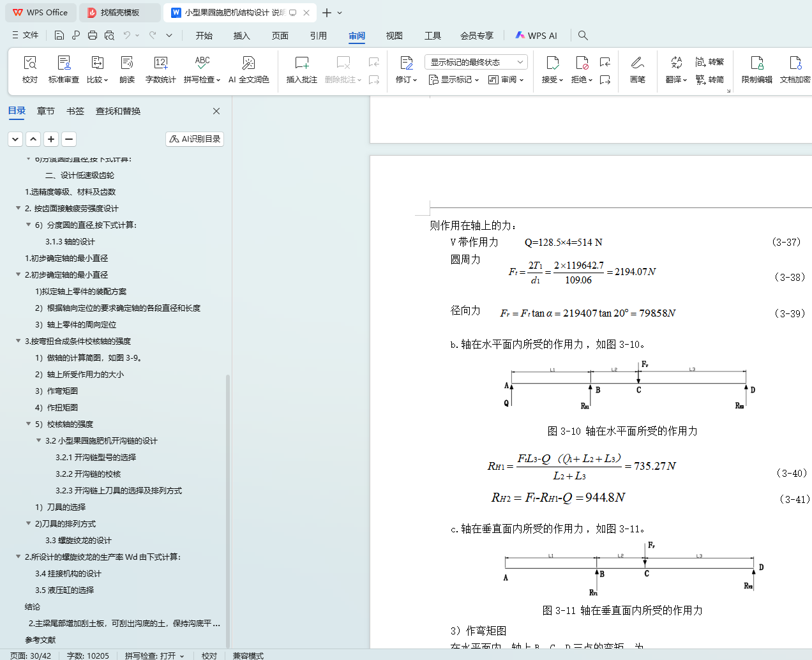
Task: Click the undo arrow icon
Action: 127,36
